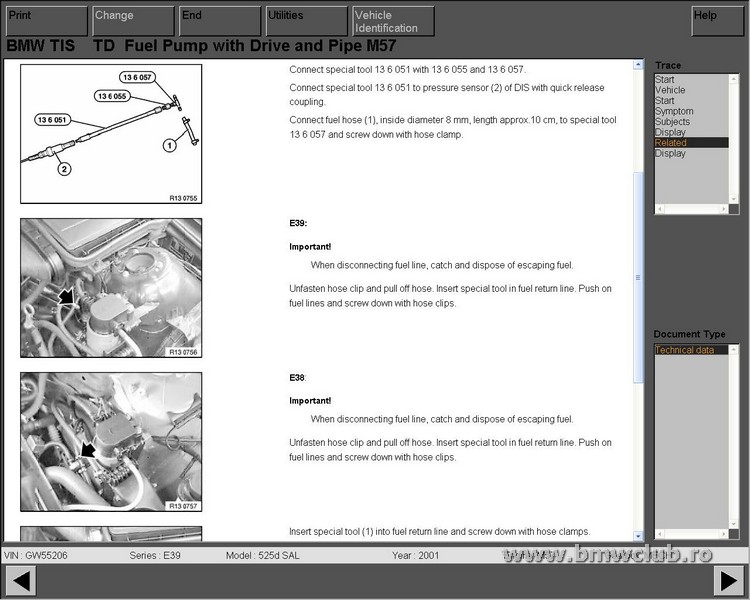
Task: Select Subjects in the Trace list
Action: click(672, 122)
